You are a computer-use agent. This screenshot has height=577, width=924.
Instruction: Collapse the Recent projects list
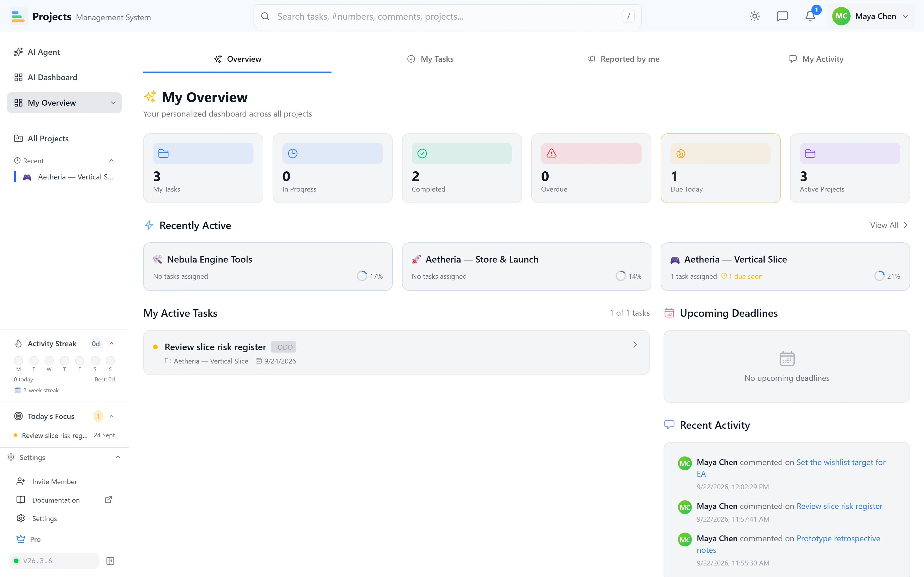click(x=111, y=161)
